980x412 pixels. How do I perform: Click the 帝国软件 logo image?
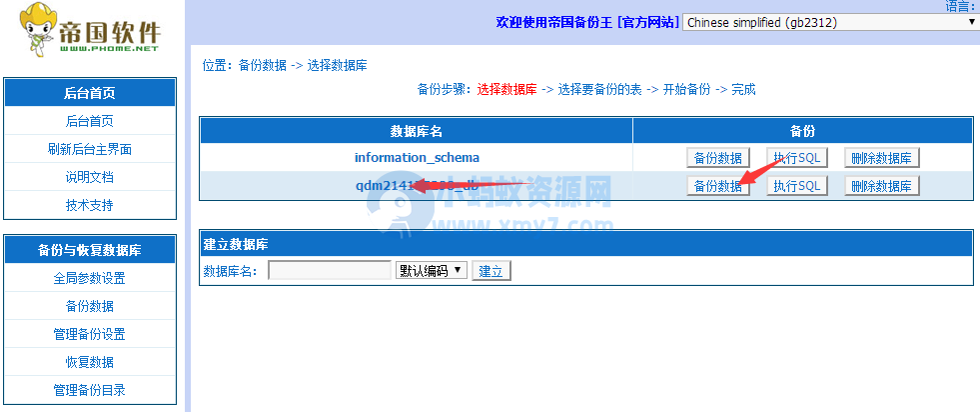coord(89,29)
